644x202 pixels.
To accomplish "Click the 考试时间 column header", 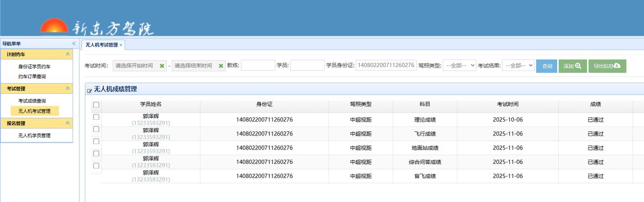I will click(x=508, y=104).
